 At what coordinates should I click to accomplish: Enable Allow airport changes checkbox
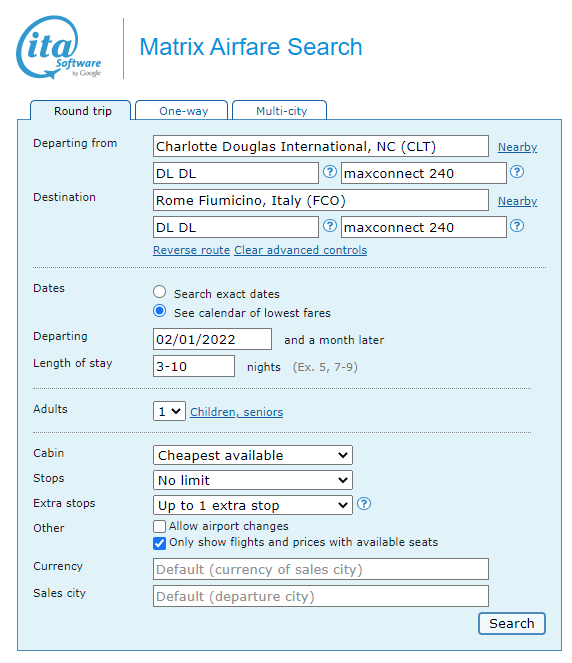point(159,526)
